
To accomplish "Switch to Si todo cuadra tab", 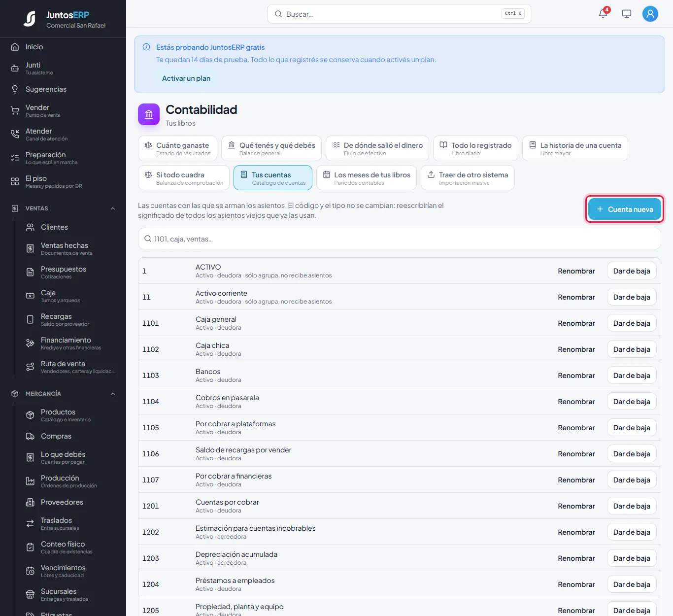I will click(x=184, y=178).
